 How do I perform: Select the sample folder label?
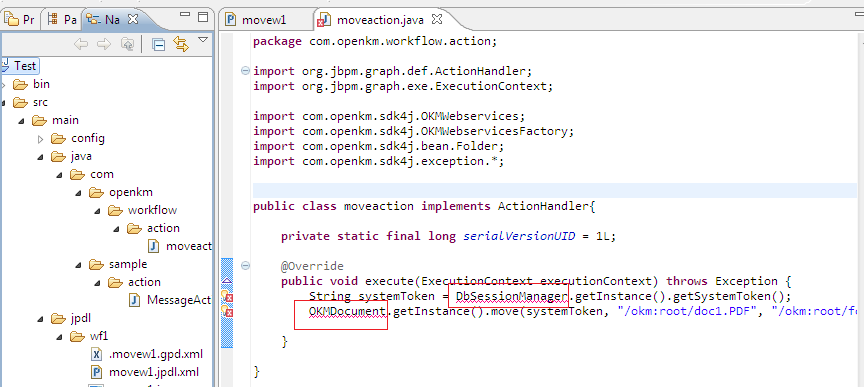pyautogui.click(x=128, y=265)
